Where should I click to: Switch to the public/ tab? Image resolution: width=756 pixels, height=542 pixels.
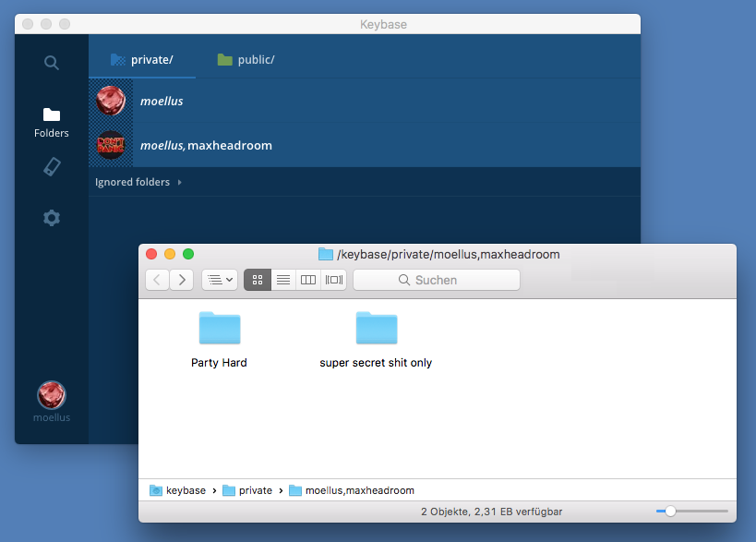click(x=246, y=60)
